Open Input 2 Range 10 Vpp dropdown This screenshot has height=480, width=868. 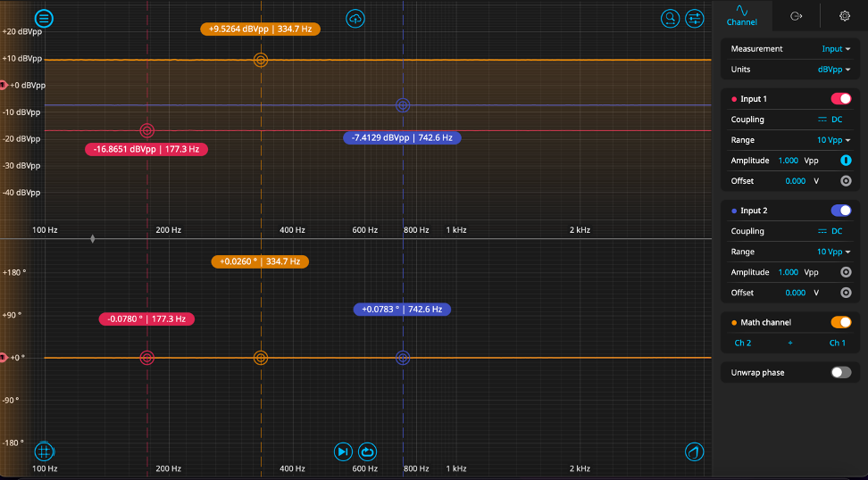[x=834, y=252]
